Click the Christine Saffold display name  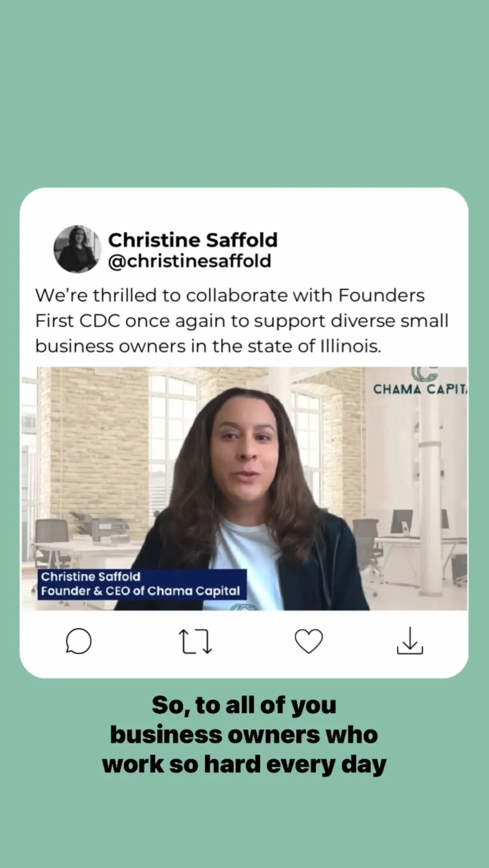[193, 240]
